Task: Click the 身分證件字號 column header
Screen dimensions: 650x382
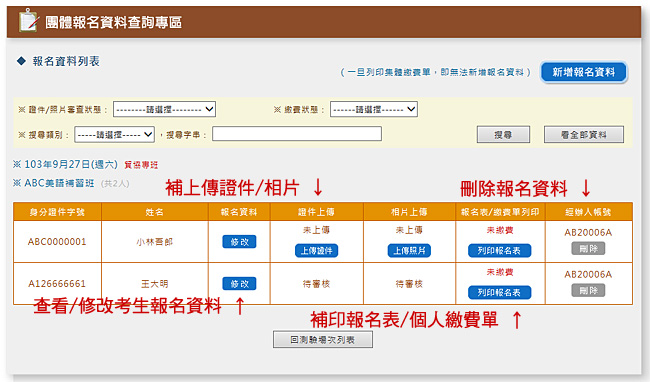Action: (x=57, y=212)
